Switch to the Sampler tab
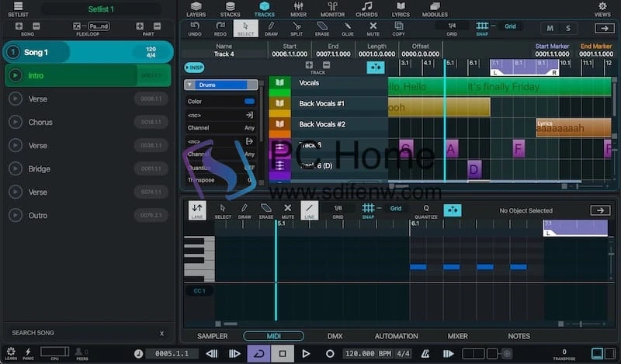 (212, 336)
